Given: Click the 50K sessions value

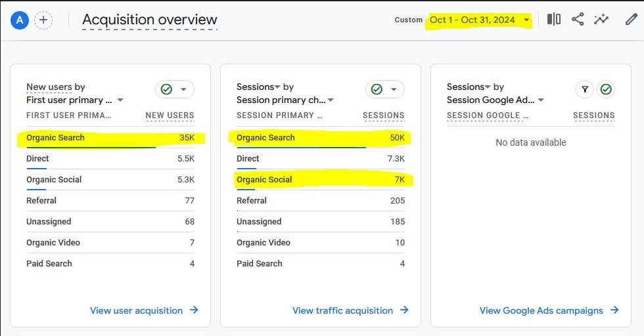Looking at the screenshot, I should 397,137.
